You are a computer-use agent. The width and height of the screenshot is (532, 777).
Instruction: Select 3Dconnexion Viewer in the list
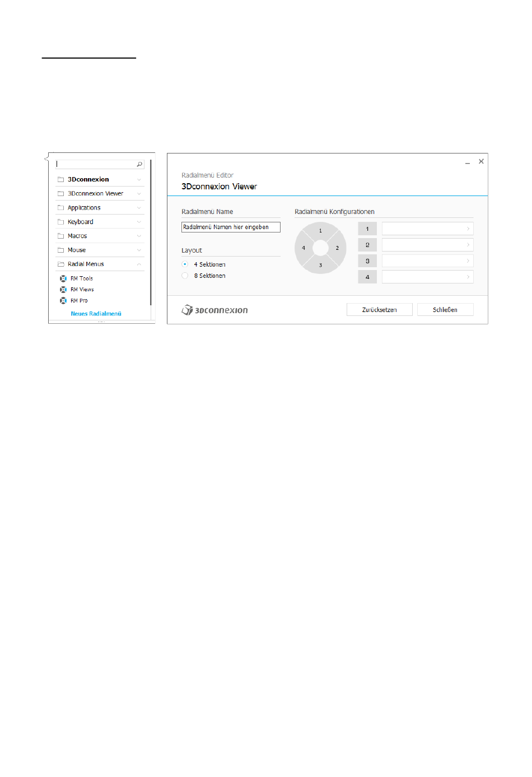(95, 194)
